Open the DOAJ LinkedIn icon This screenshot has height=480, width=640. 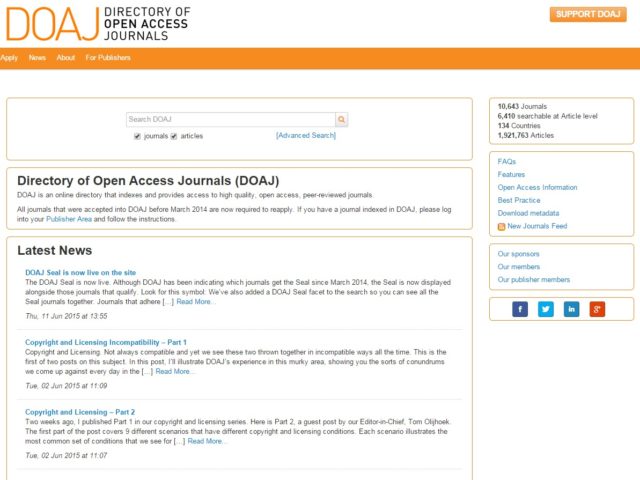coord(571,309)
